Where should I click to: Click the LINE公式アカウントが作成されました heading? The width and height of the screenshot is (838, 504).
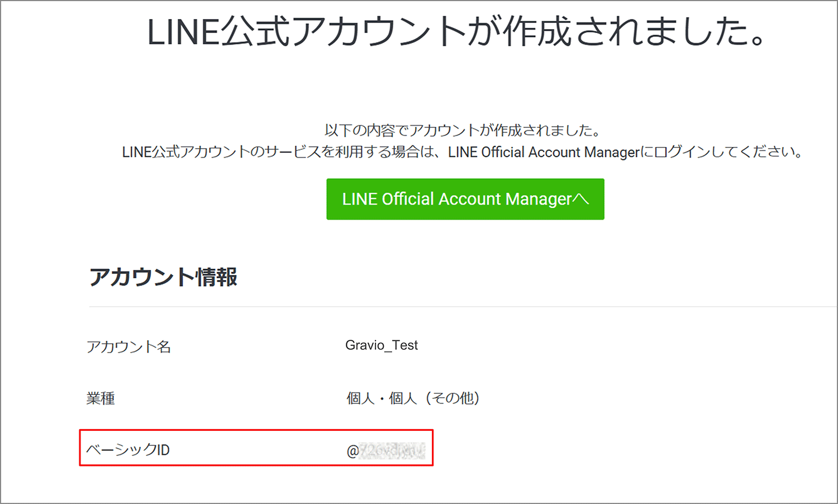pyautogui.click(x=456, y=31)
